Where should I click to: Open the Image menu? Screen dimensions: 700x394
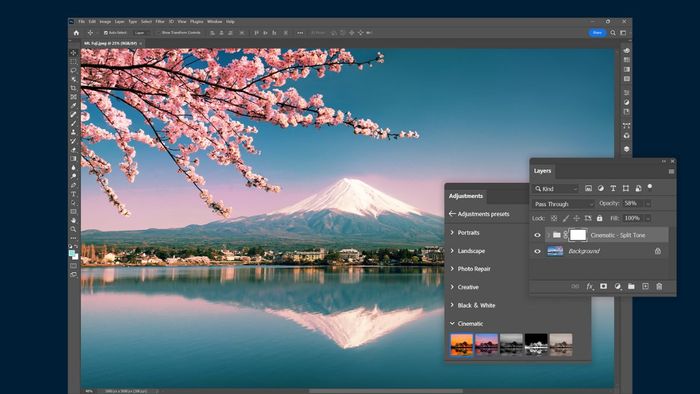tap(105, 21)
